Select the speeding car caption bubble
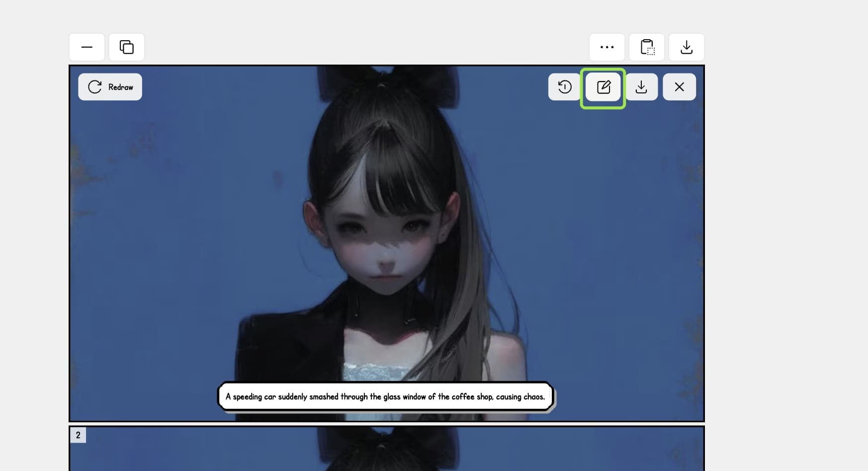Image resolution: width=868 pixels, height=471 pixels. pyautogui.click(x=386, y=396)
